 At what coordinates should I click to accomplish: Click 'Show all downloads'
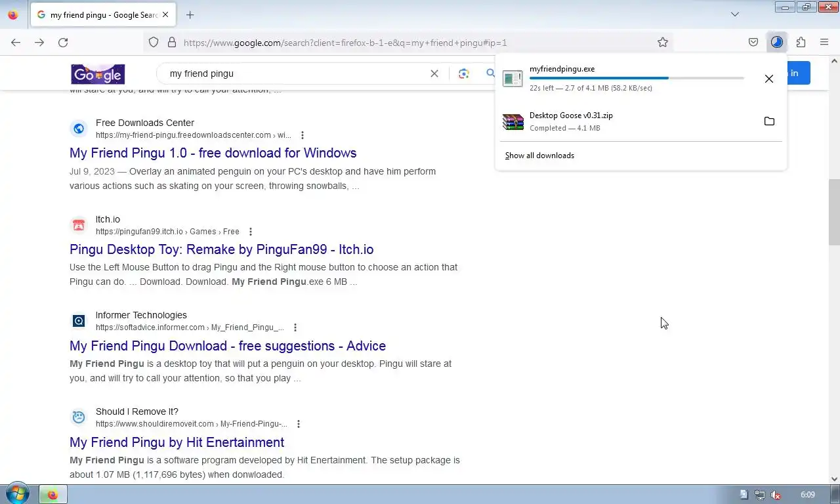click(539, 156)
